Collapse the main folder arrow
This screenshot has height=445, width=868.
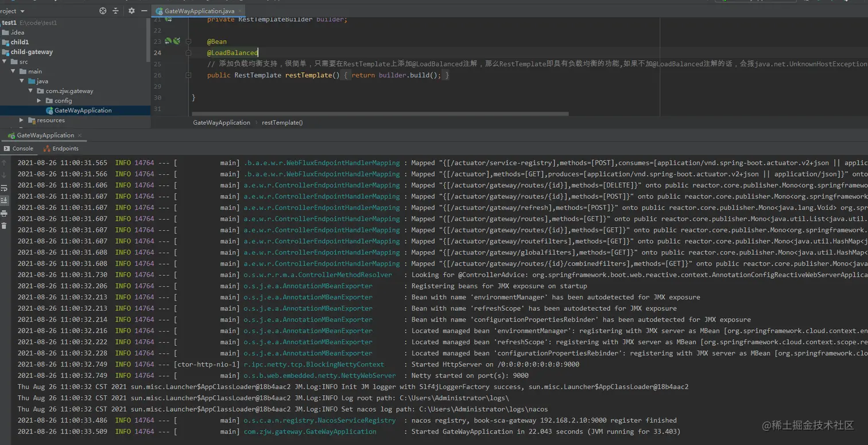[x=13, y=71]
